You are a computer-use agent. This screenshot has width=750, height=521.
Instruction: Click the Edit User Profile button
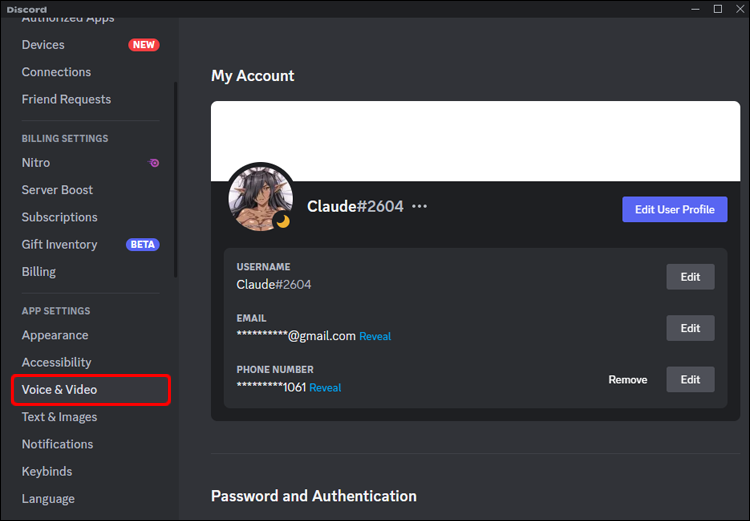[x=674, y=209]
